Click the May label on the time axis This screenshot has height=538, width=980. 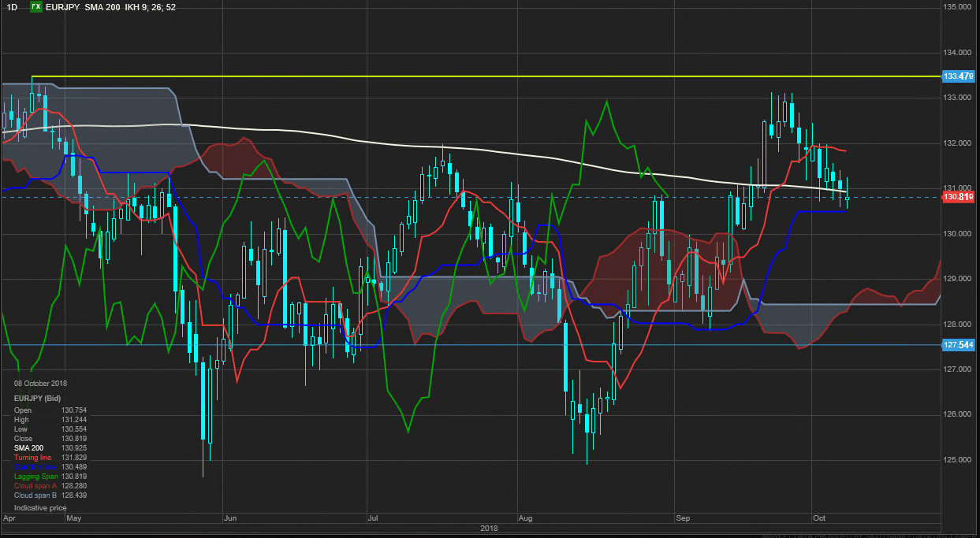click(74, 519)
